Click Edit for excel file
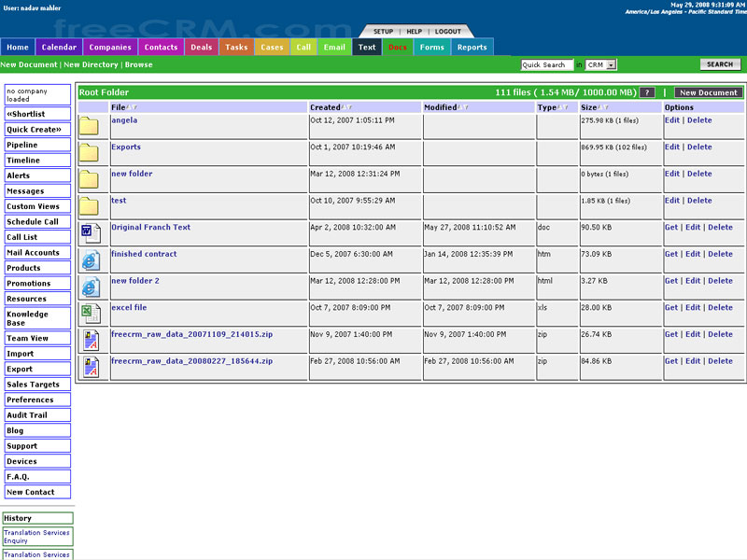The width and height of the screenshot is (747, 560). (693, 308)
